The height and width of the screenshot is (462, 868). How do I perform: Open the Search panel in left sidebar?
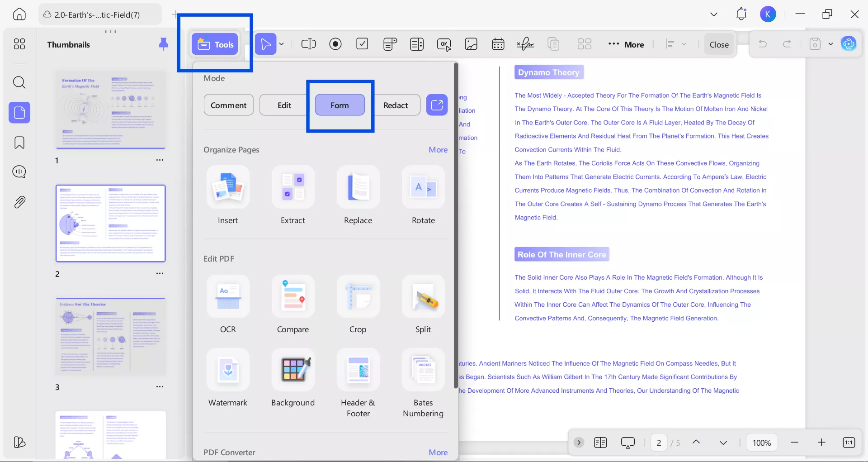[x=19, y=82]
